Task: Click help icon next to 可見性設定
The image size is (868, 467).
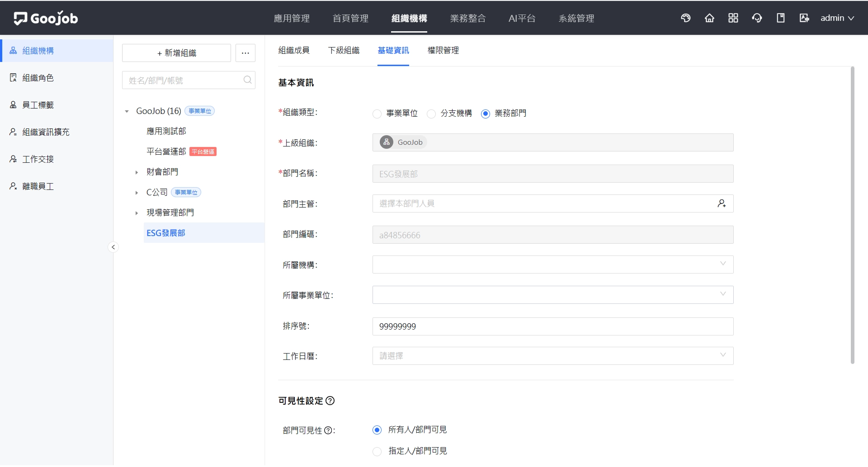Action: point(330,401)
